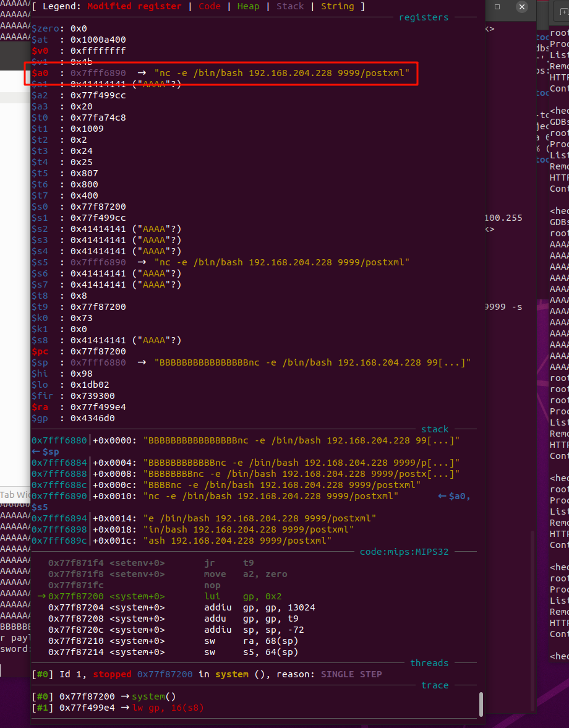This screenshot has width=569, height=728.
Task: Click stack address 0x7fff689c
Action: pos(59,541)
